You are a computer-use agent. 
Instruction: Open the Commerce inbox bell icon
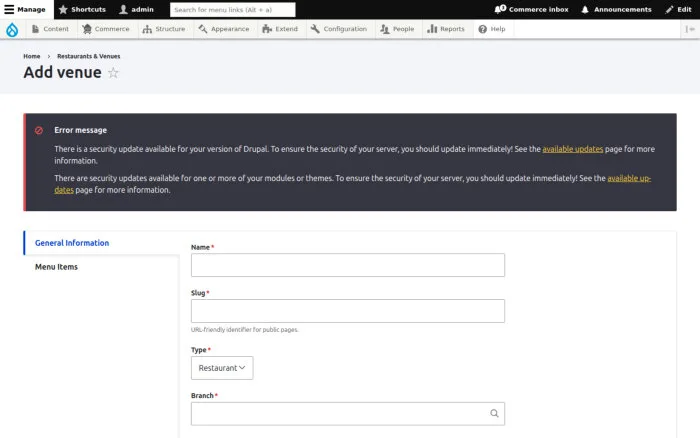500,9
